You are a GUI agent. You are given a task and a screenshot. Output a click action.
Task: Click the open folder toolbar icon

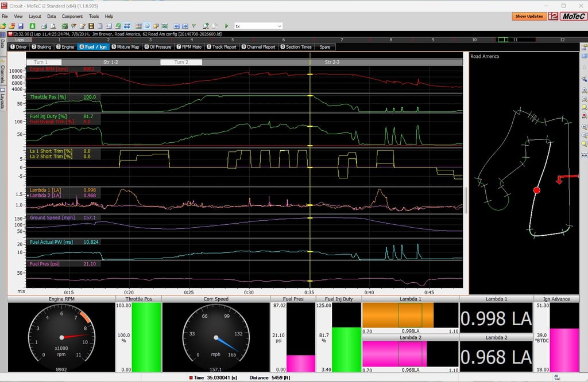click(12, 26)
